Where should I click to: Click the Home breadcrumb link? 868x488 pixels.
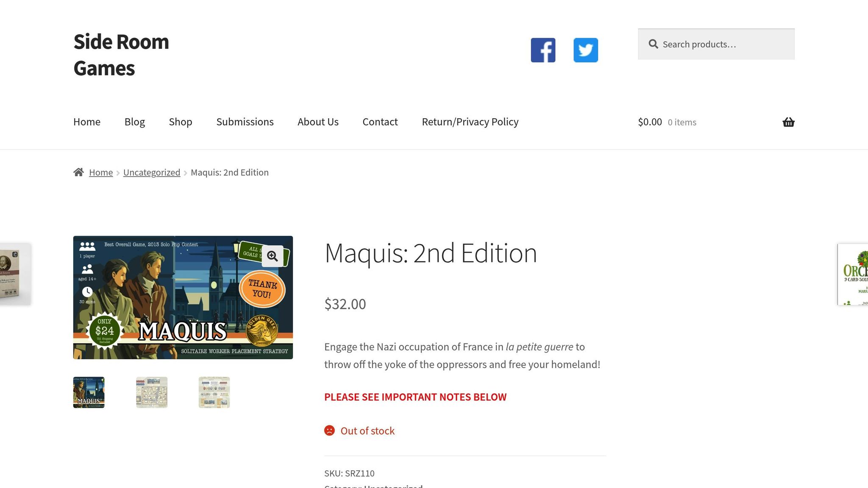click(101, 172)
